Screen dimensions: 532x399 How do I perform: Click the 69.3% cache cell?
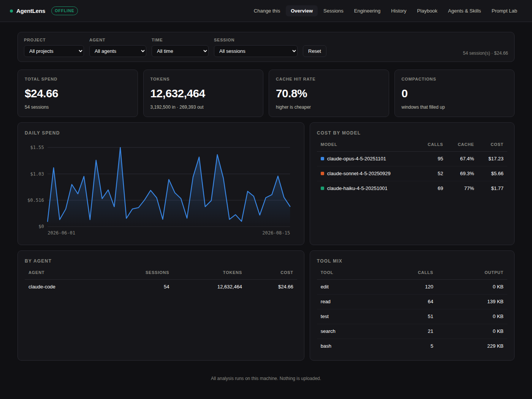pos(467,174)
